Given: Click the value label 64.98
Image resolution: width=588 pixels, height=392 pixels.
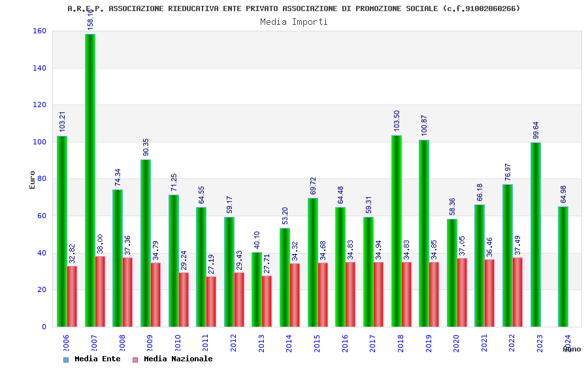Looking at the screenshot, I should pos(563,194).
